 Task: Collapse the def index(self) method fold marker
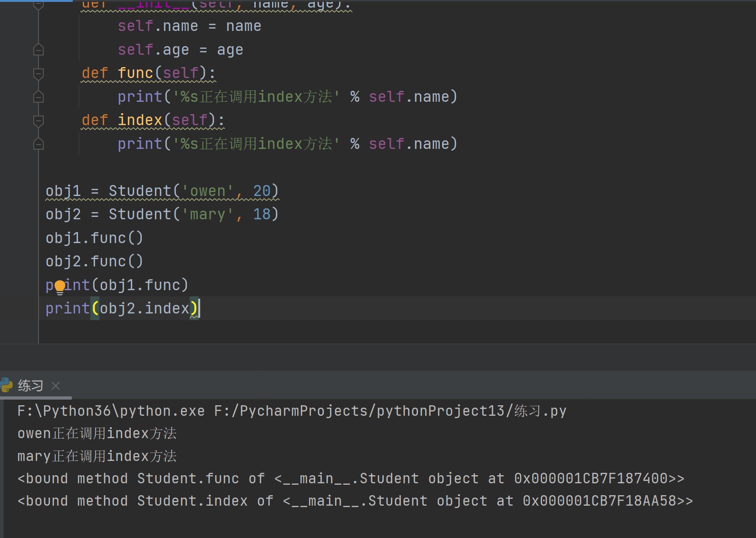pyautogui.click(x=39, y=120)
